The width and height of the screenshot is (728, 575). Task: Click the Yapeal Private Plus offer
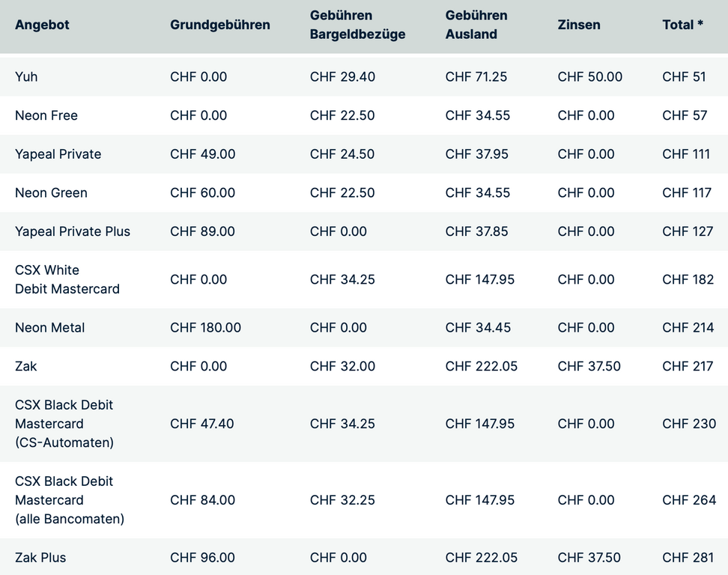pyautogui.click(x=73, y=231)
